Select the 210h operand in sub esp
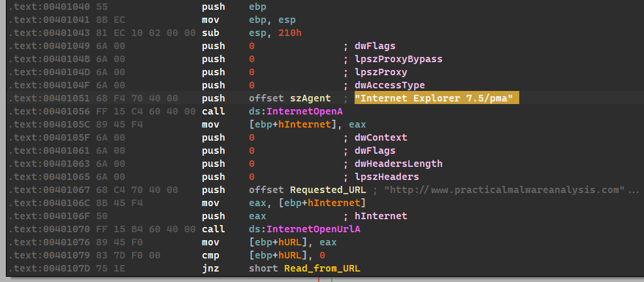 pos(288,33)
